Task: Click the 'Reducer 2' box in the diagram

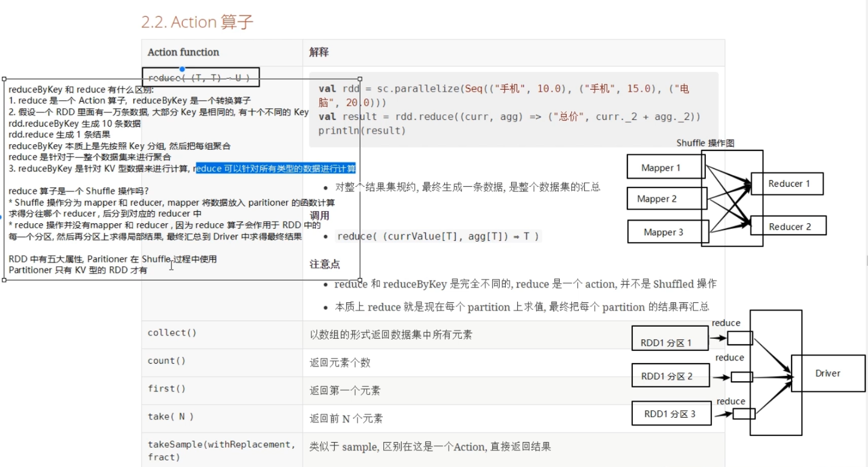Action: (x=788, y=226)
